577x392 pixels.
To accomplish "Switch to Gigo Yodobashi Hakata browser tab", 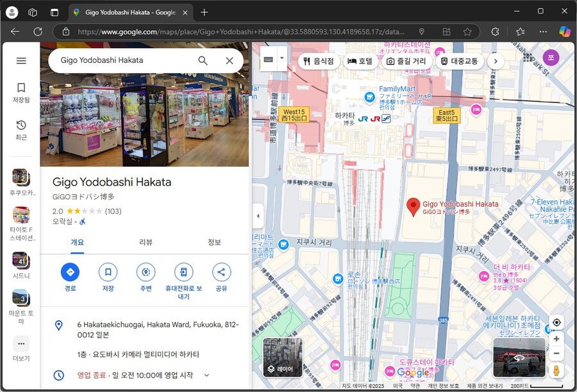I will (x=131, y=13).
